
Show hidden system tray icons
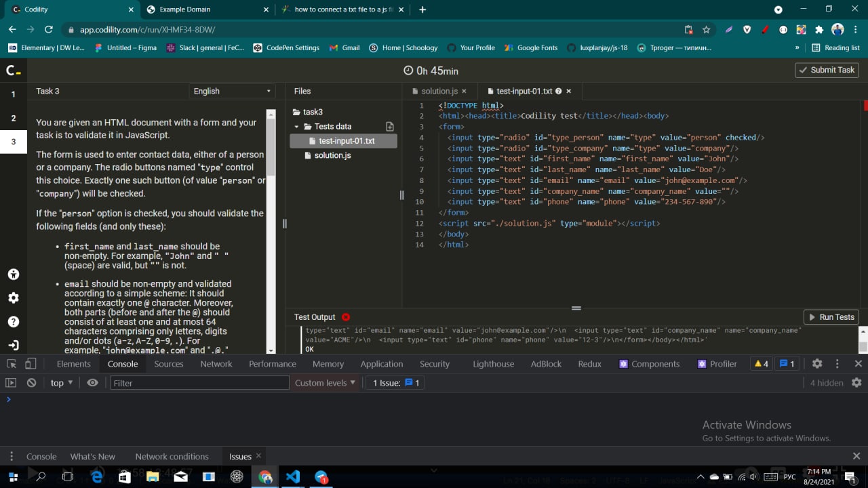(x=701, y=476)
